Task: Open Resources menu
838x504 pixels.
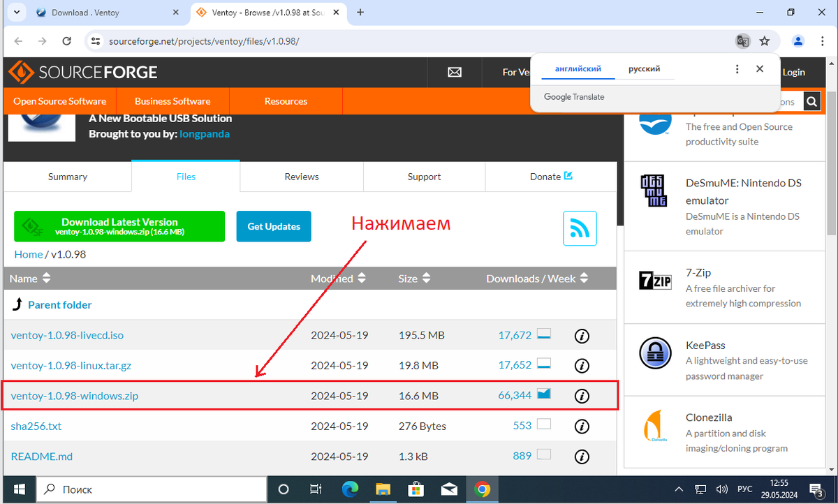Action: [286, 101]
